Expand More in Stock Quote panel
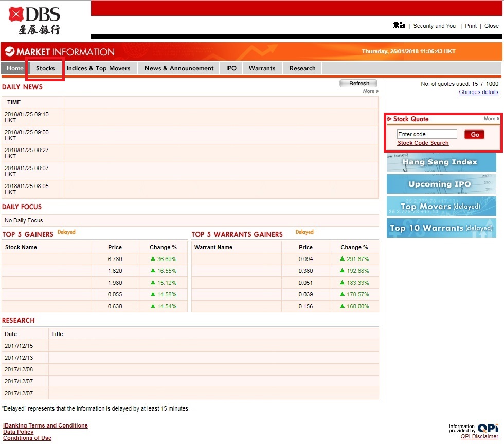504x446 pixels. click(491, 119)
